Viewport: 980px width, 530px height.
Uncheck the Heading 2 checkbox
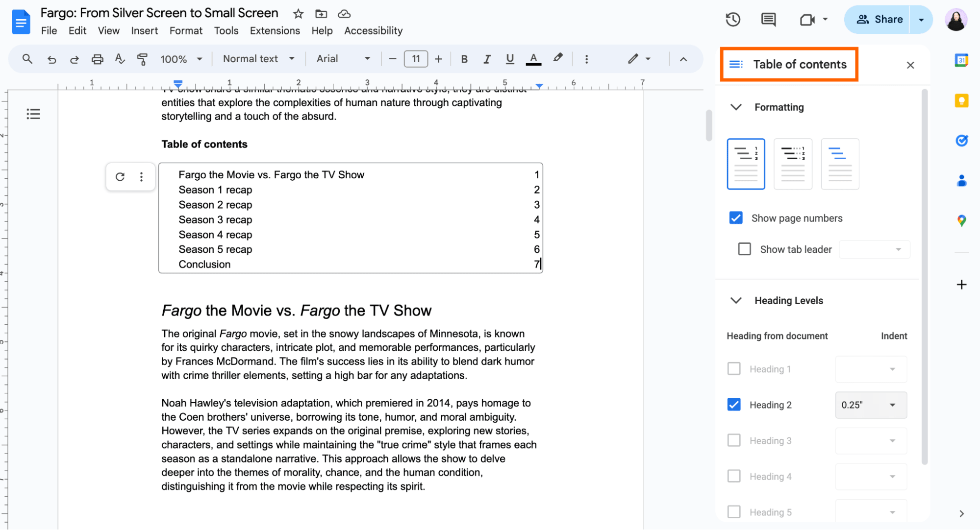734,405
